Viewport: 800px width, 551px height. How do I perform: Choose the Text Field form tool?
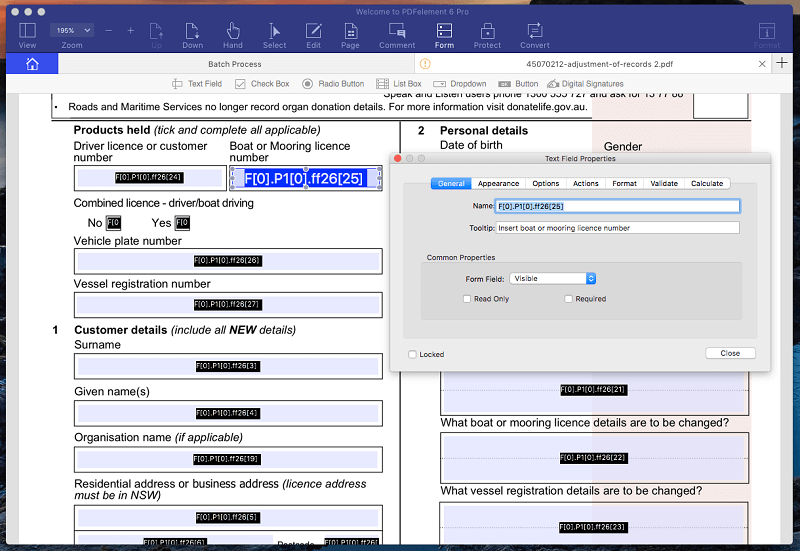tap(197, 84)
